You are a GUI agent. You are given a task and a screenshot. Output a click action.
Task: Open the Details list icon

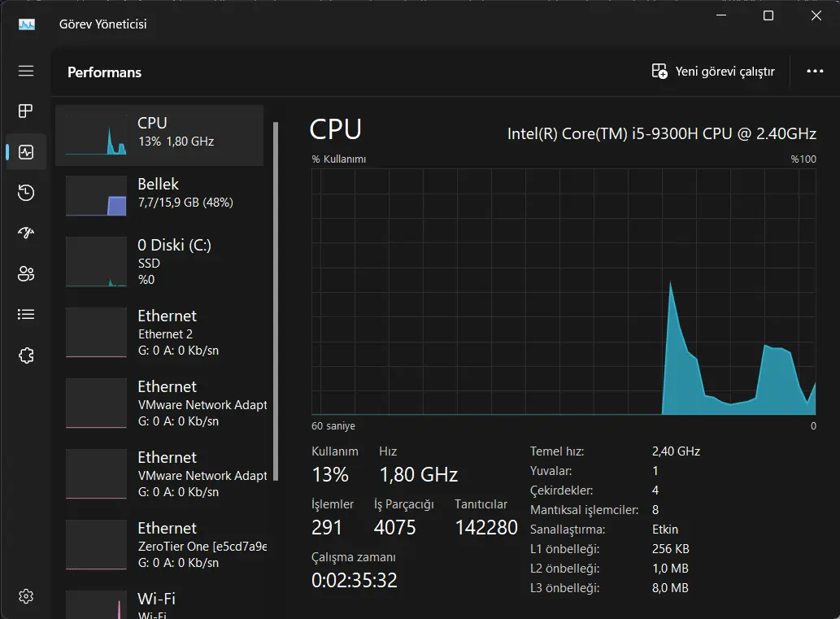click(x=26, y=315)
